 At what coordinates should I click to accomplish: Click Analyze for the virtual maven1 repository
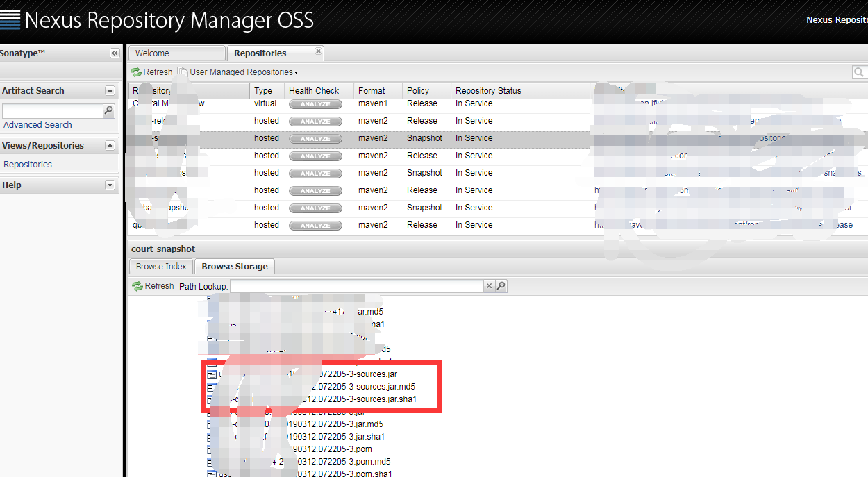315,104
